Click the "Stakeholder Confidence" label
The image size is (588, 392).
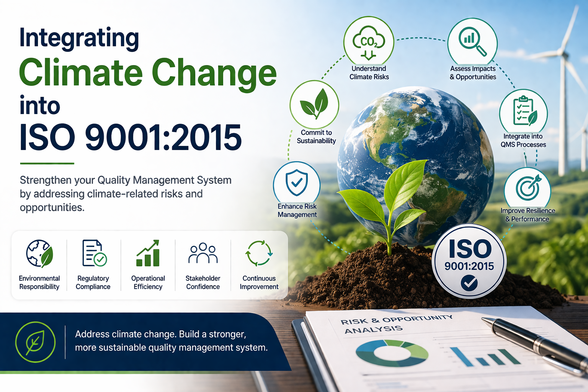[203, 283]
